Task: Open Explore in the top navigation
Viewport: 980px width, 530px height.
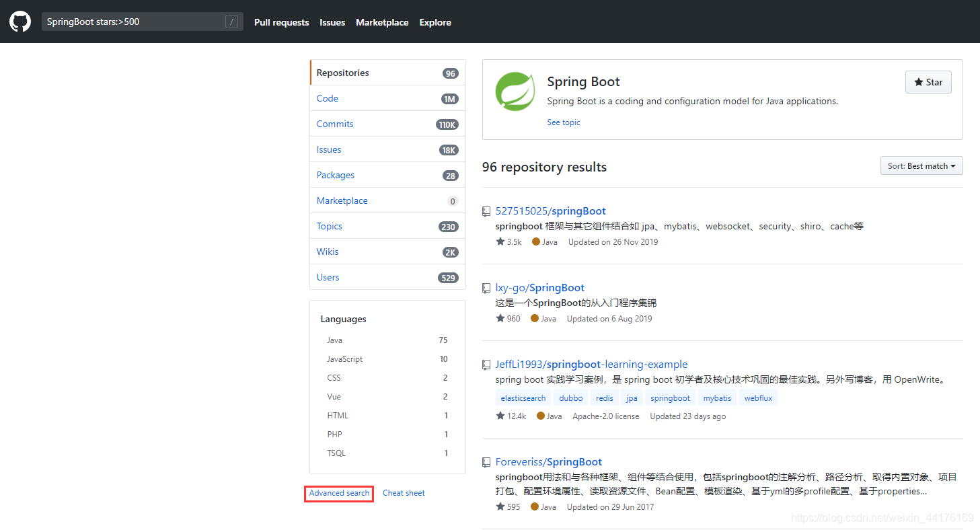Action: pos(435,22)
